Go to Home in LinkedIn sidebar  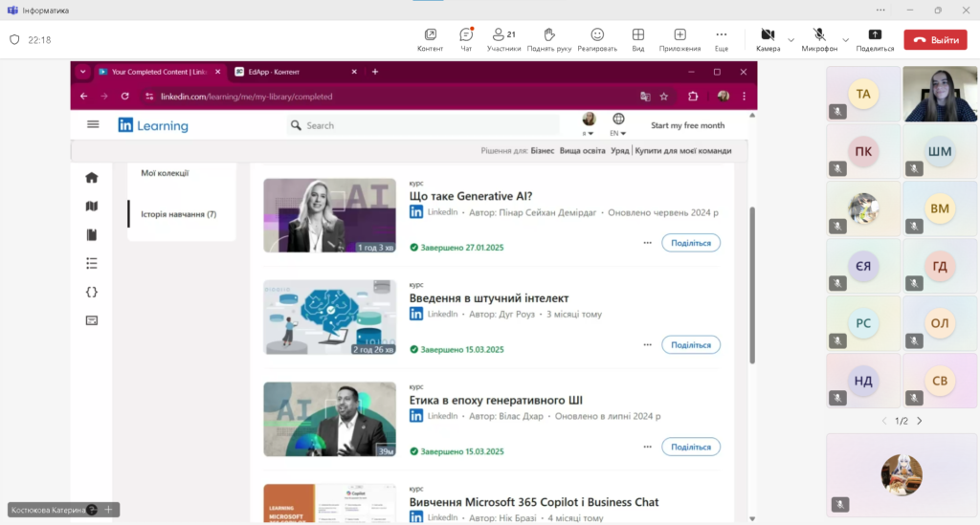click(x=92, y=178)
